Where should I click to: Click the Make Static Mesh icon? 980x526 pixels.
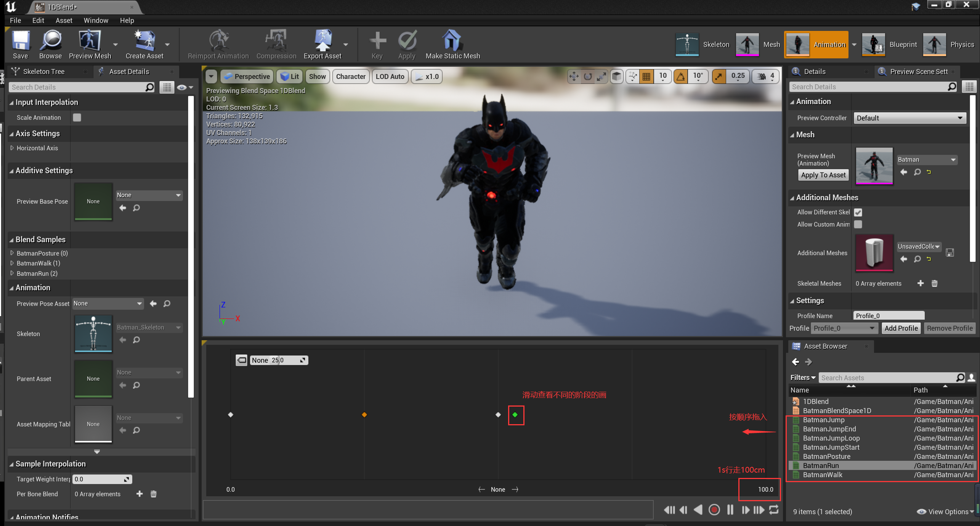[452, 40]
